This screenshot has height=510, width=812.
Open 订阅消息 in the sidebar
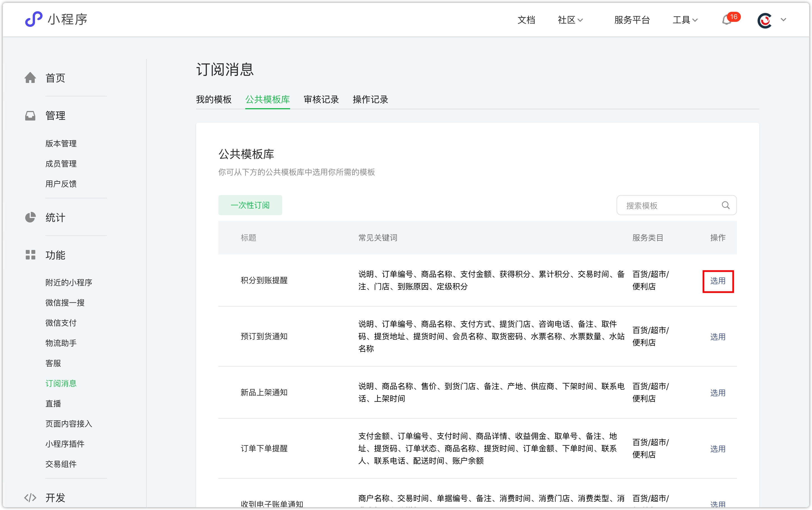(x=61, y=384)
